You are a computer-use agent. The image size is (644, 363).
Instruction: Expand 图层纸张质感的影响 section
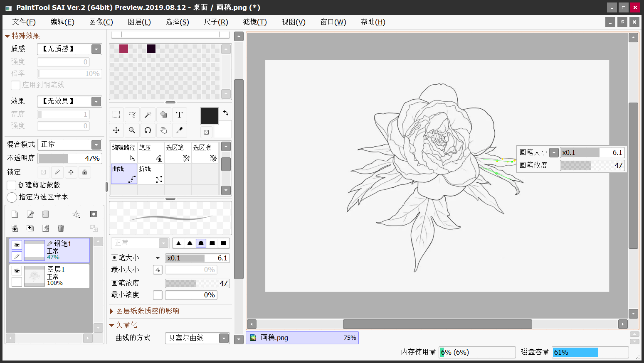[112, 311]
